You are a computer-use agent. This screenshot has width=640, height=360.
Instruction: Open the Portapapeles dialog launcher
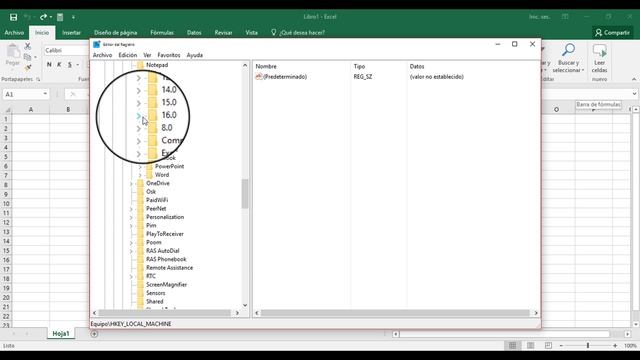tap(38, 79)
